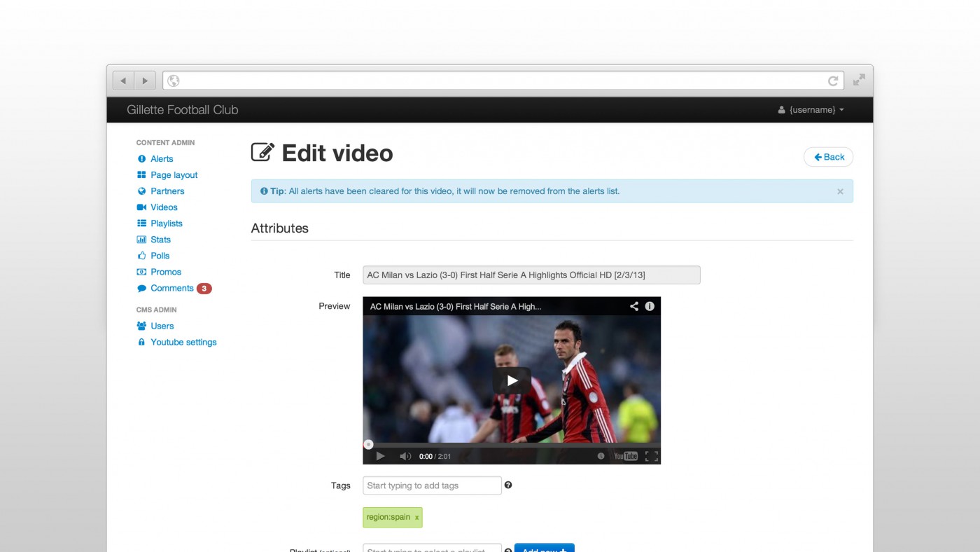980x552 pixels.
Task: Click the Edit video heading pencil icon
Action: coord(262,152)
